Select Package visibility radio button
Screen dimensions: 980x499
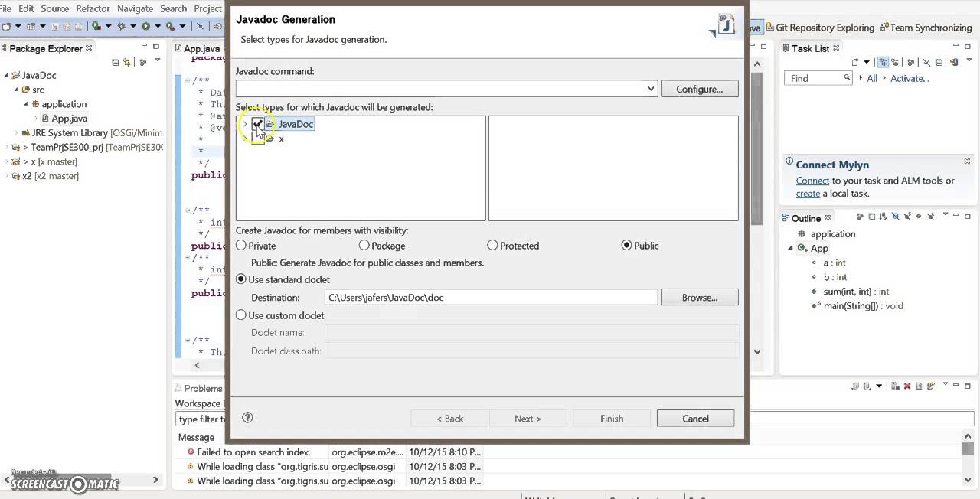click(364, 246)
